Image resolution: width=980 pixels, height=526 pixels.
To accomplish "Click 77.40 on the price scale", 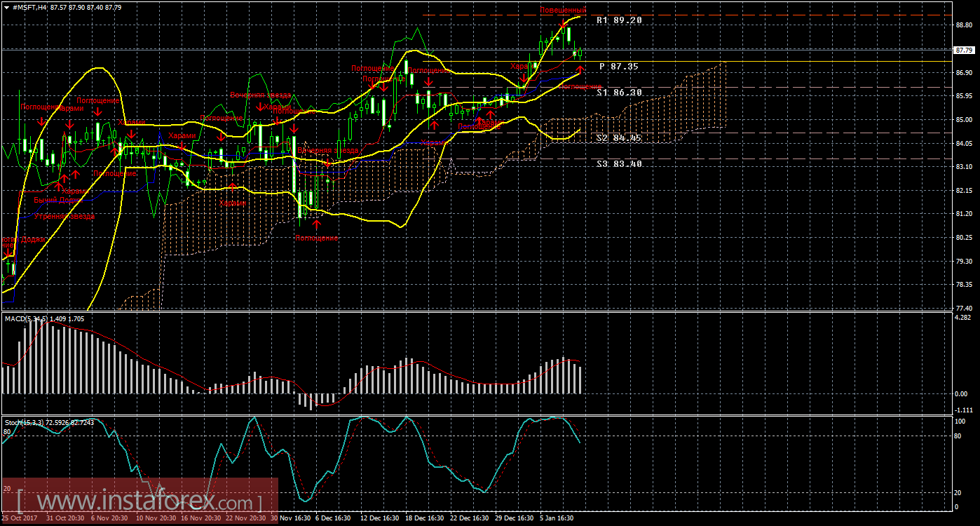I will tap(965, 308).
